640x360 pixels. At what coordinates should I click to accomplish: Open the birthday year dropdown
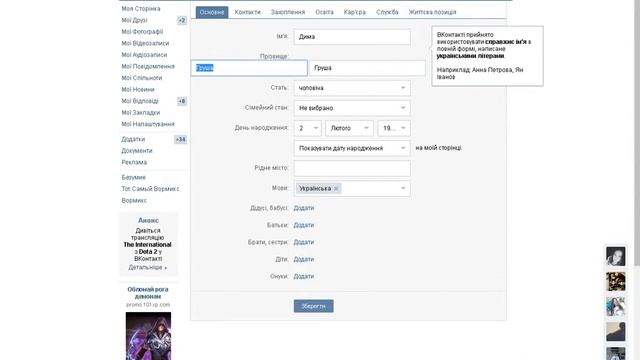394,128
